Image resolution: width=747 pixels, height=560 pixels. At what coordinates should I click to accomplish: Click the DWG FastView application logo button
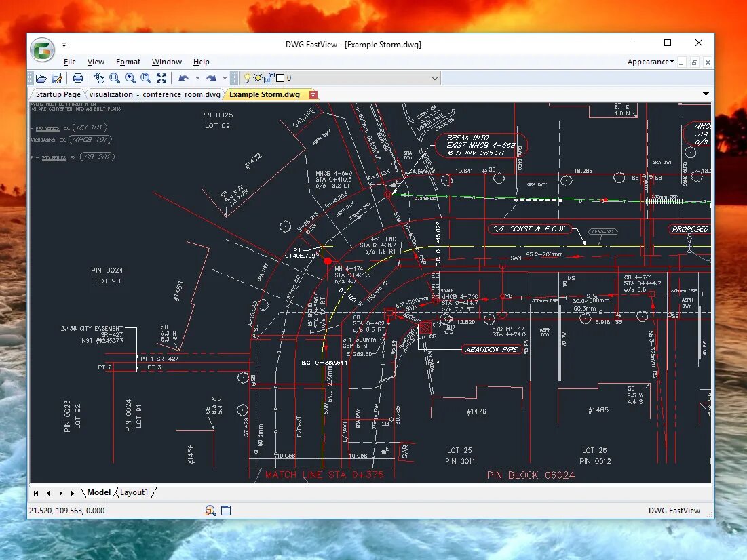42,49
